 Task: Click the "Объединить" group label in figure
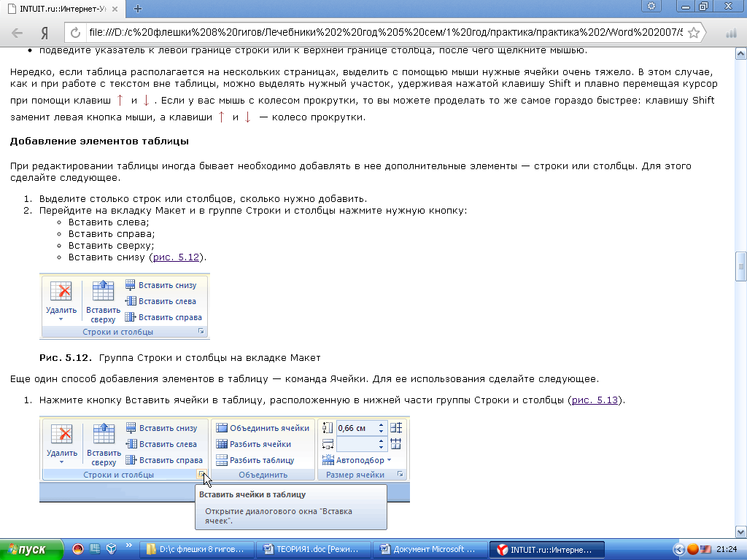click(263, 475)
